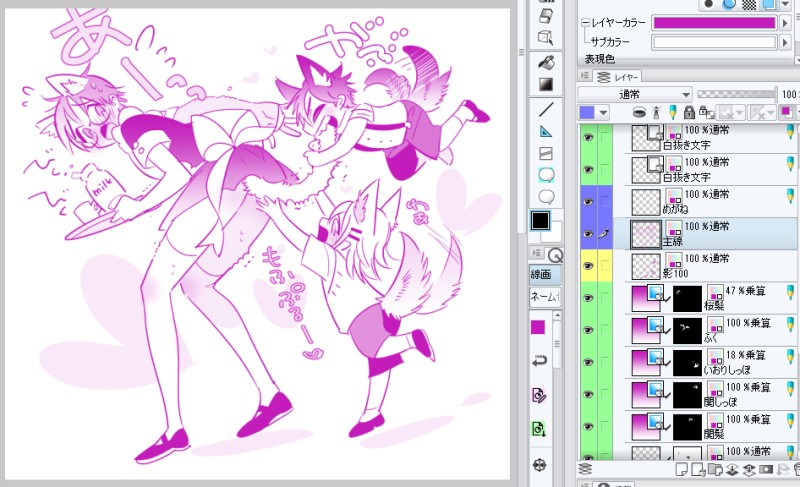Click Merge with lower layer icon
The height and width of the screenshot is (487, 800).
click(748, 470)
